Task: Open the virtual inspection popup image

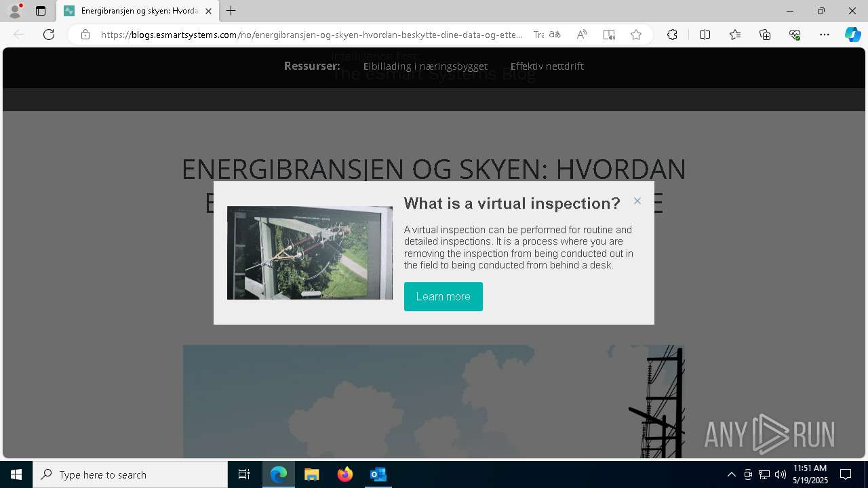Action: (x=310, y=253)
